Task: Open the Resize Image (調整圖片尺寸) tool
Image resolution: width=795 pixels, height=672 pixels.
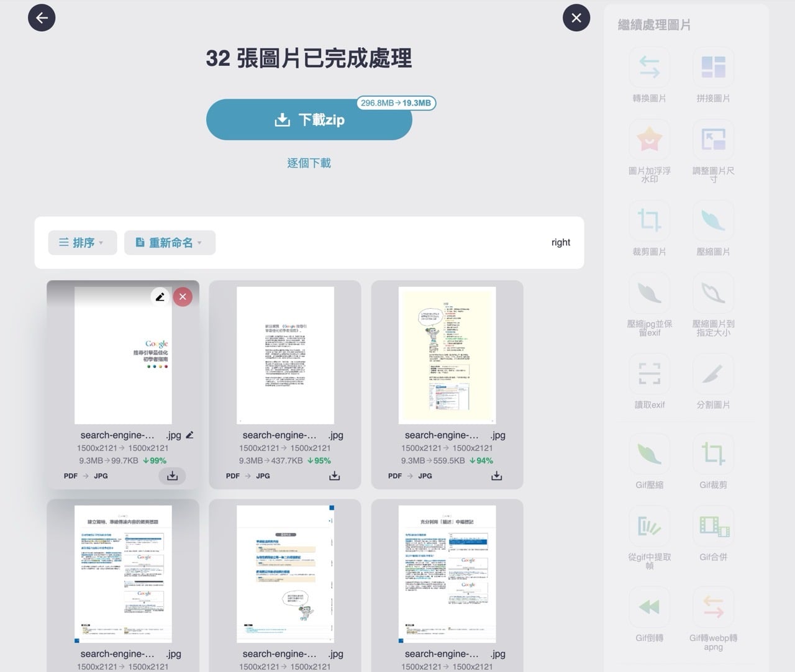Action: pos(713,140)
